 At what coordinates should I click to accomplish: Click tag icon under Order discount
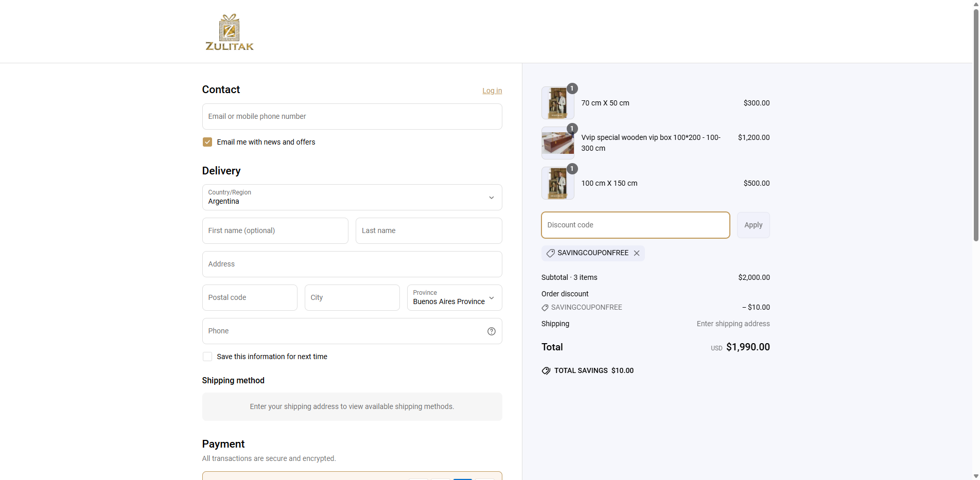(x=545, y=308)
